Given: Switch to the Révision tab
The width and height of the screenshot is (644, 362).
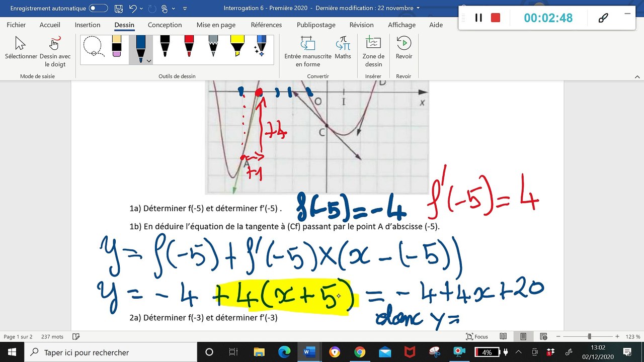Looking at the screenshot, I should [x=361, y=25].
